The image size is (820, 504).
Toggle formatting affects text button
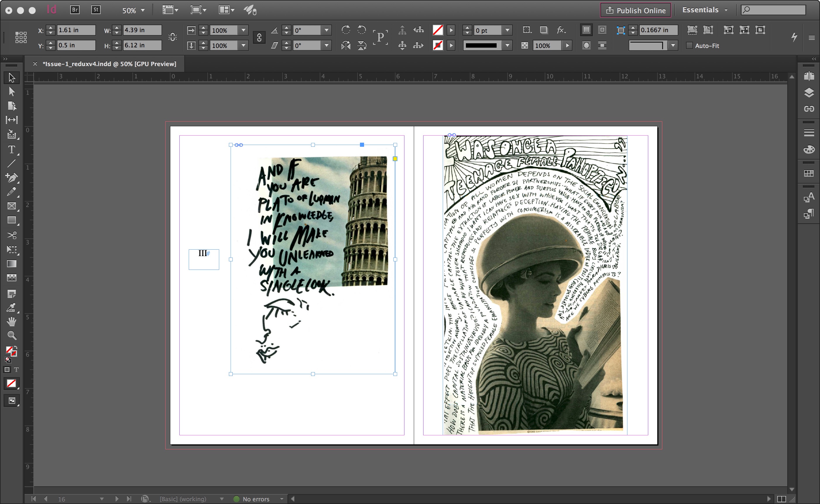16,369
